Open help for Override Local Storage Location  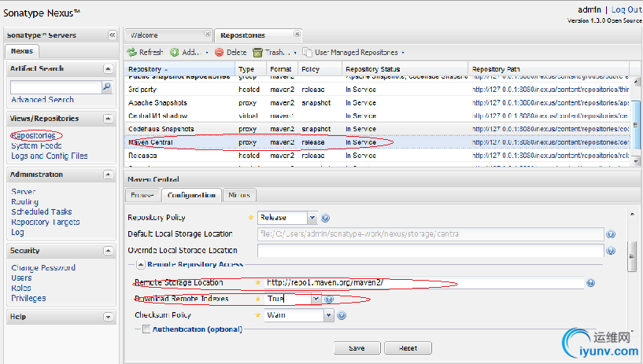pos(611,251)
